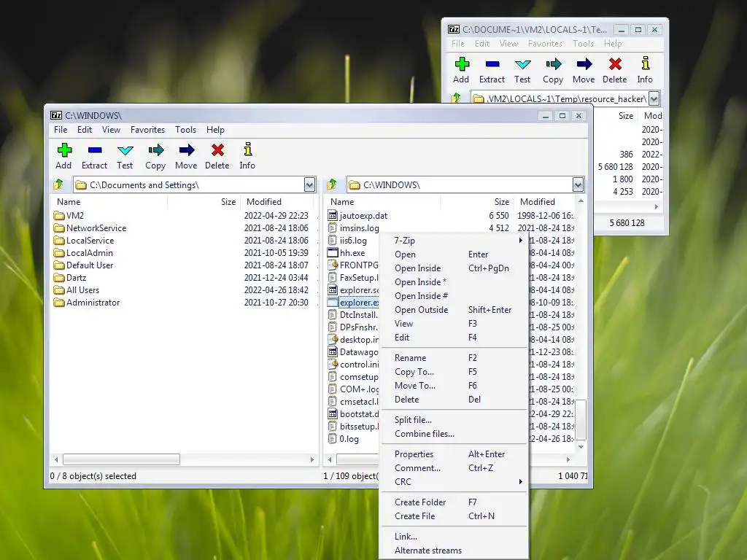
Task: Choose Open Outside from context menu
Action: point(421,309)
